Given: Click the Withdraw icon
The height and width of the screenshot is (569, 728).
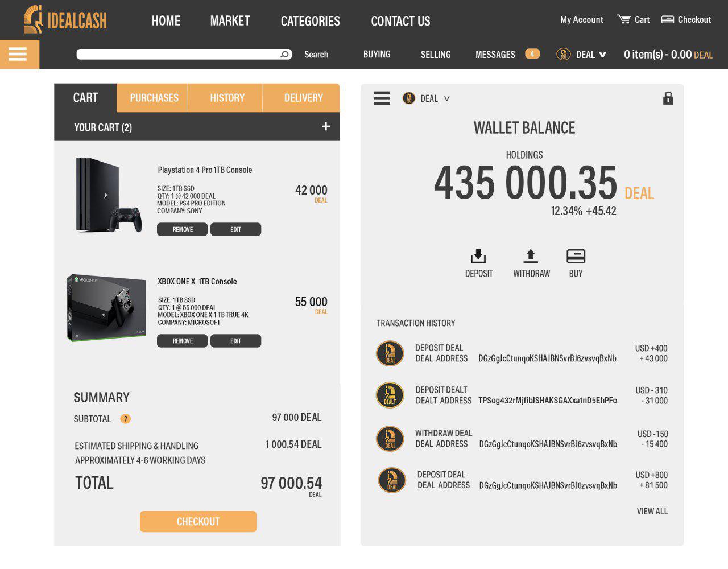Looking at the screenshot, I should 531,256.
